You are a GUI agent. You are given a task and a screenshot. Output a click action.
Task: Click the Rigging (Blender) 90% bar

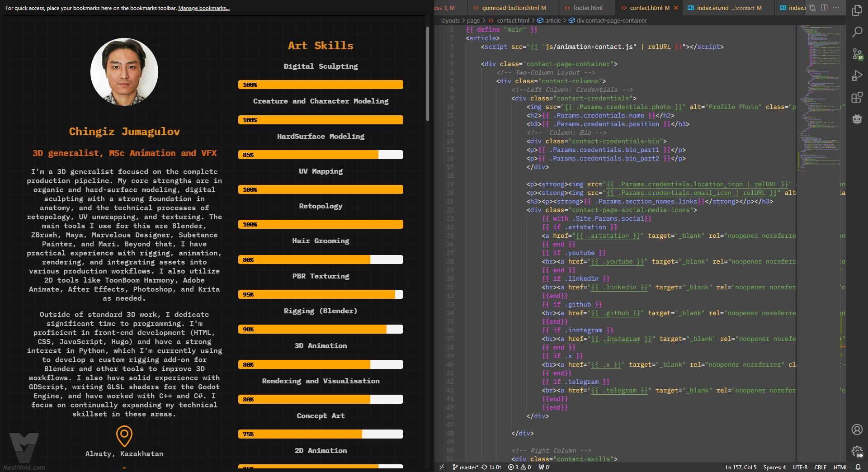click(x=321, y=329)
